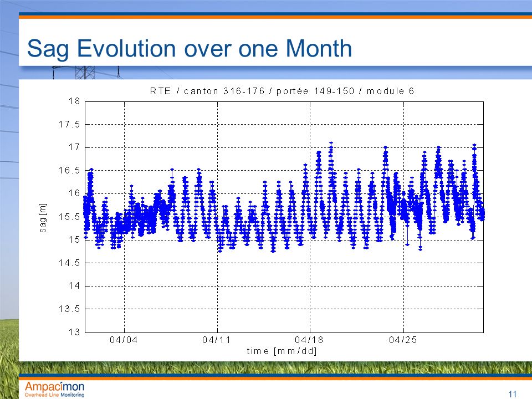532x399 pixels.
Task: Click the x-axis tick label 04/18
Action: click(309, 340)
